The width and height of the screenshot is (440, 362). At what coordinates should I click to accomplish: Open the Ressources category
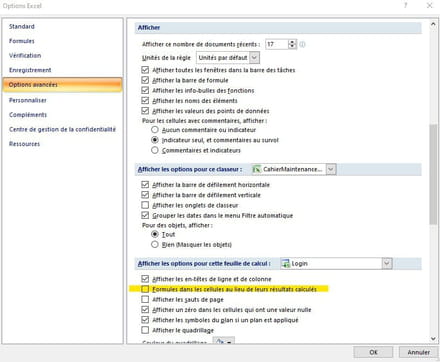24,144
